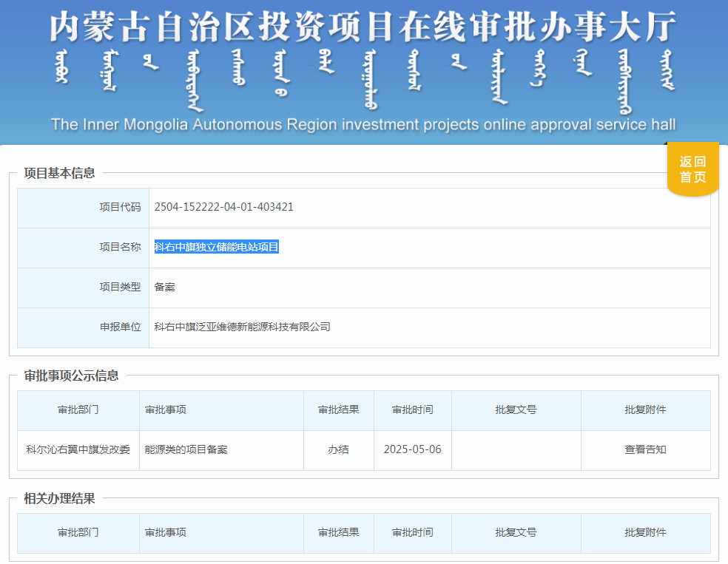Click the 返回首页 button
The height and width of the screenshot is (564, 728).
tap(692, 170)
